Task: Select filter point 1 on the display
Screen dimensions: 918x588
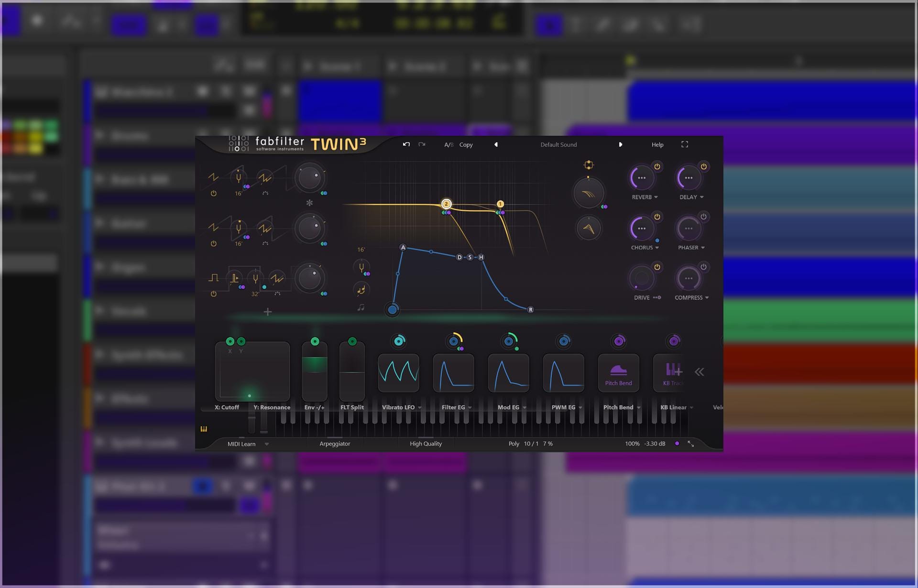Action: click(500, 204)
